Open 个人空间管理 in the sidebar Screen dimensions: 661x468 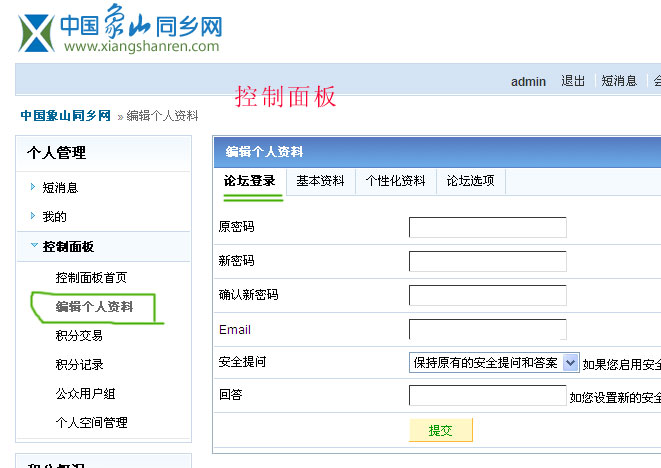pyautogui.click(x=91, y=423)
